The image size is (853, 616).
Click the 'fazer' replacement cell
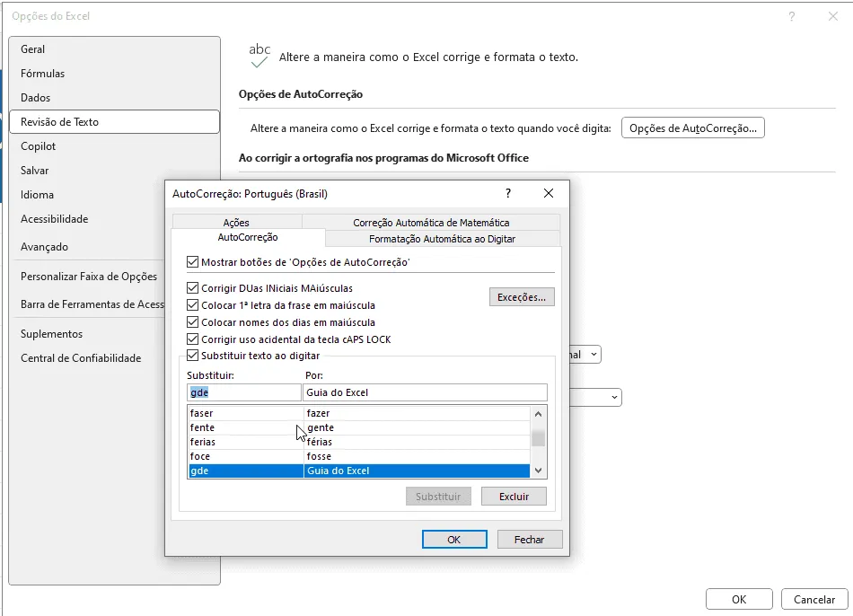(417, 413)
